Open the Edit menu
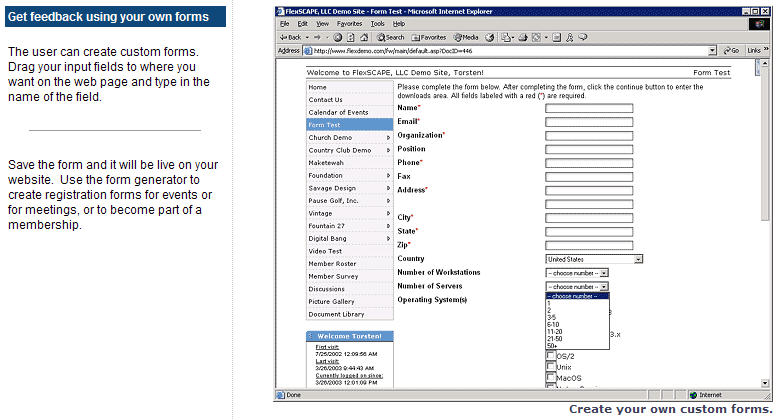This screenshot has width=778, height=420. pos(302,24)
